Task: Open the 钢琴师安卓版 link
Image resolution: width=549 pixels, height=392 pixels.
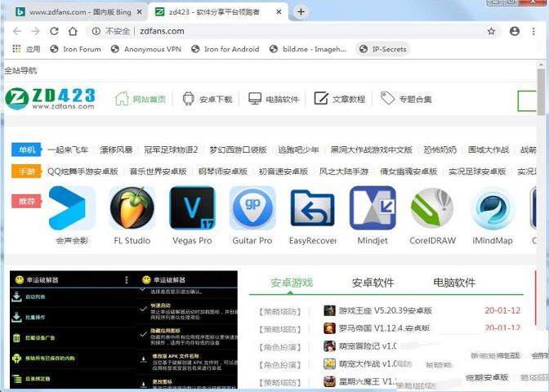Action: coord(223,171)
